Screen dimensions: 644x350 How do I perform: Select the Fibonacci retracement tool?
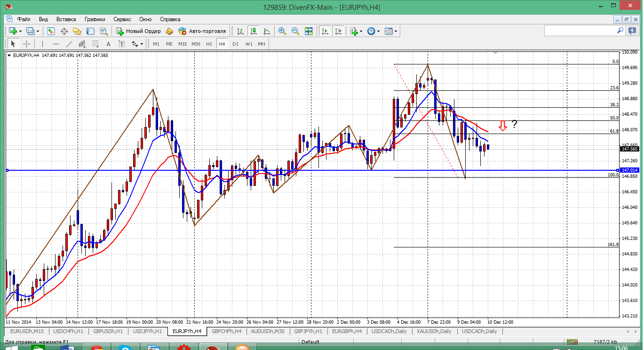95,44
